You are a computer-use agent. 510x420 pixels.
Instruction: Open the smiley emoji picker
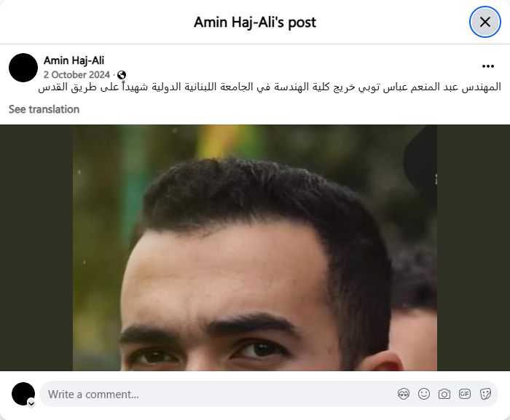424,394
